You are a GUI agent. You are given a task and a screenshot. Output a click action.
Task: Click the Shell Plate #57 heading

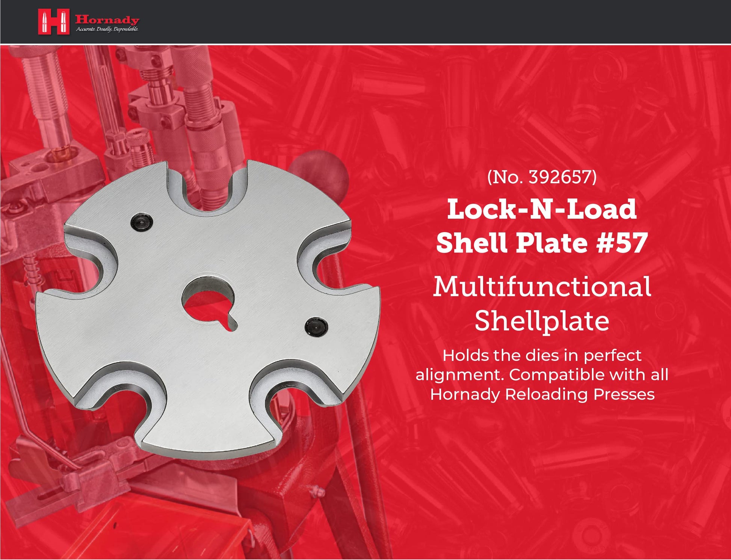pyautogui.click(x=542, y=243)
